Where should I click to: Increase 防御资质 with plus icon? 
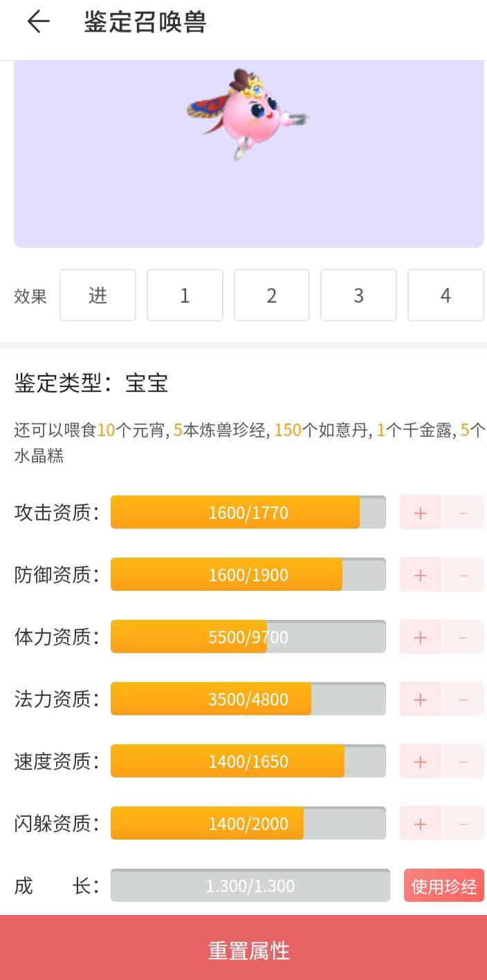click(x=421, y=575)
